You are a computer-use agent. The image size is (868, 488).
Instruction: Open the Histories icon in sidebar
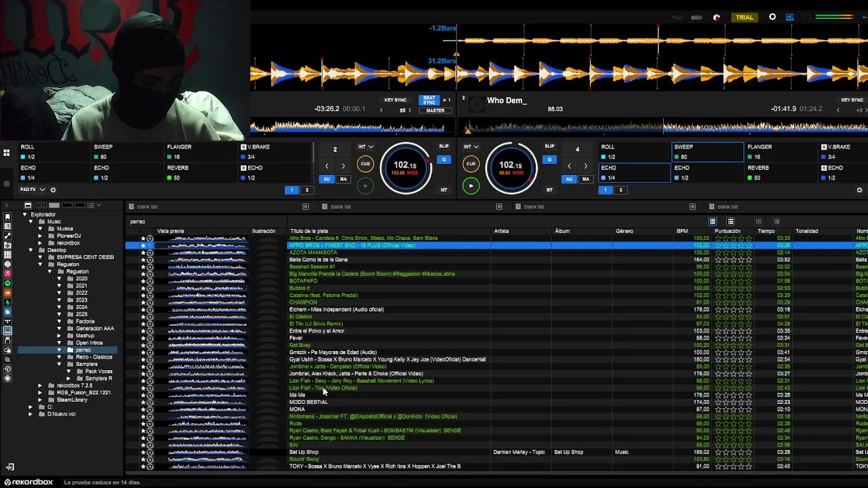click(7, 369)
